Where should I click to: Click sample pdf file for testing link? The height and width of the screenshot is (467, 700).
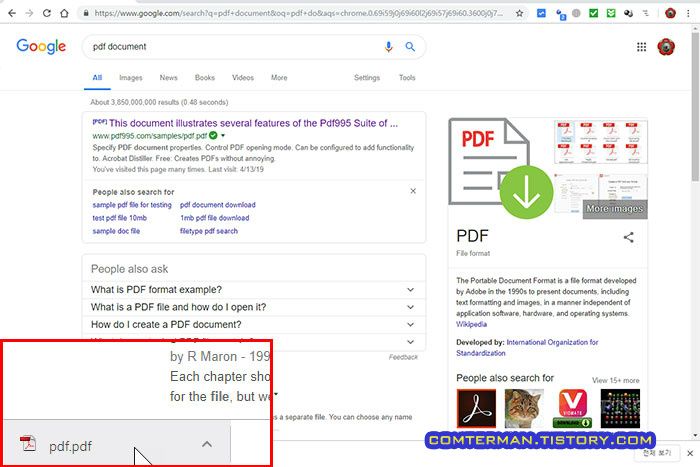132,205
